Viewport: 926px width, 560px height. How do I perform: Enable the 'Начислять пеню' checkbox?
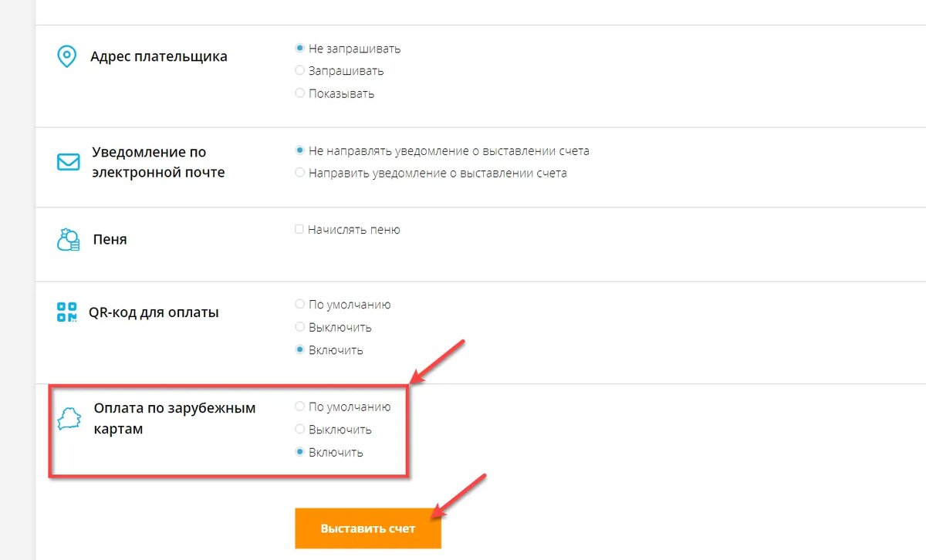pos(299,230)
